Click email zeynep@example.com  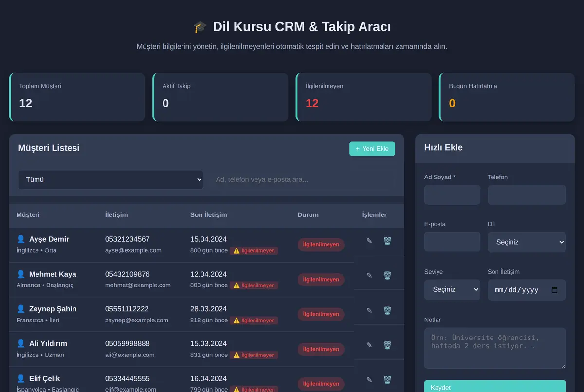click(x=137, y=321)
